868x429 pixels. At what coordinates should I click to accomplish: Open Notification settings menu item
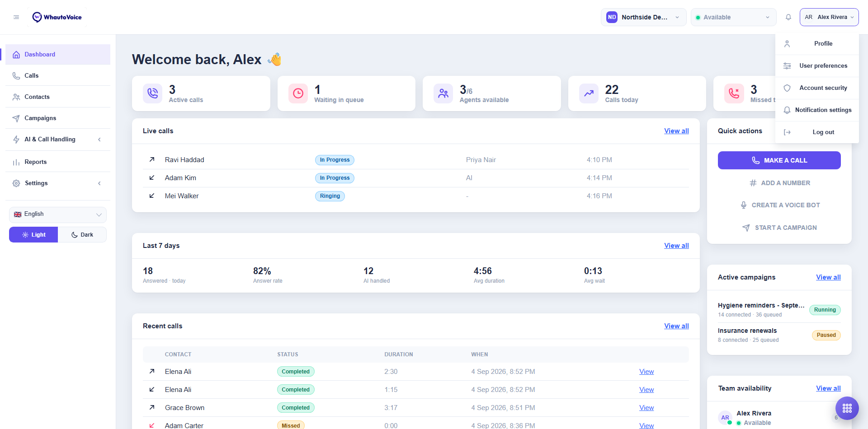(817, 110)
